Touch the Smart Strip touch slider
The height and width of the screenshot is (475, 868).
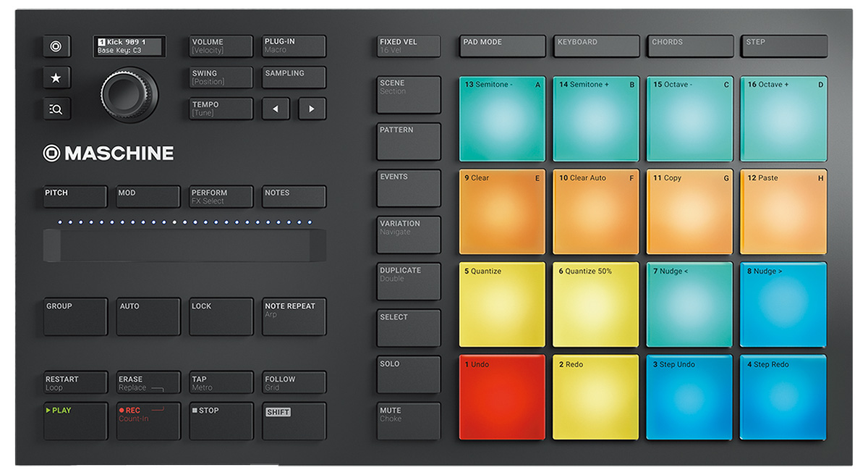point(184,245)
